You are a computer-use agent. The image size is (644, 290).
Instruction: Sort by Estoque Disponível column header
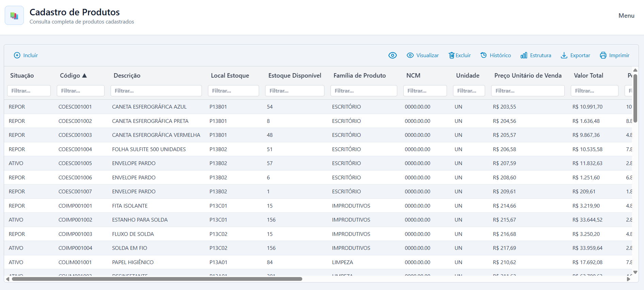coord(295,76)
